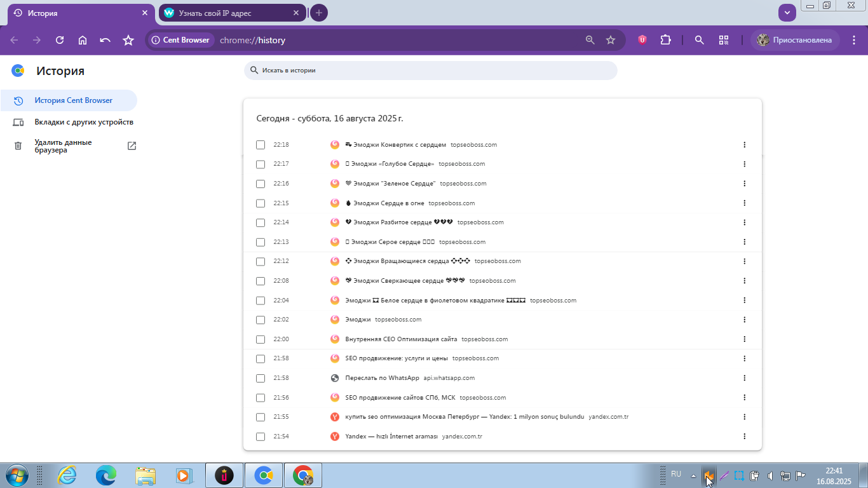Go to the home page icon
Screen dimensions: 868x488
pyautogui.click(x=83, y=40)
